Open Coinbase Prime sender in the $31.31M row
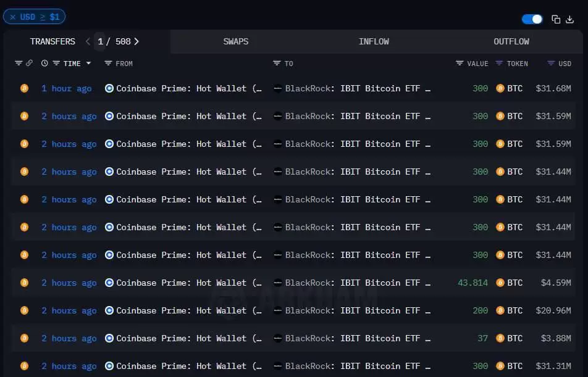 (x=189, y=366)
